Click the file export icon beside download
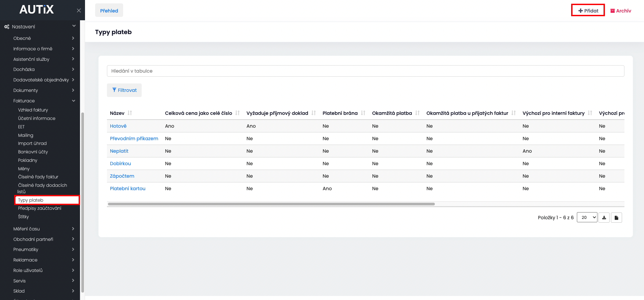The image size is (644, 300). pos(616,218)
